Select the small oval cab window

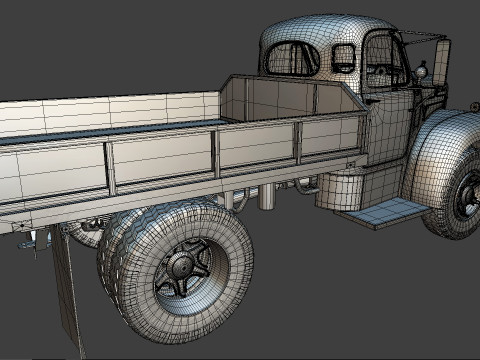click(344, 58)
